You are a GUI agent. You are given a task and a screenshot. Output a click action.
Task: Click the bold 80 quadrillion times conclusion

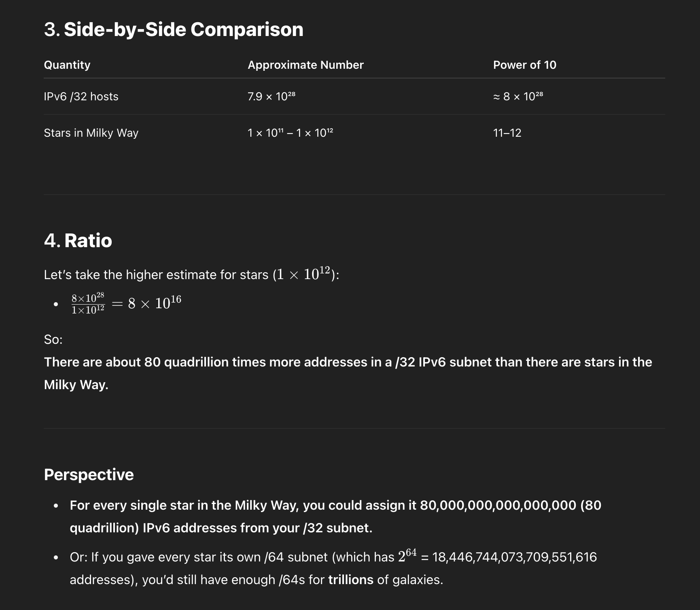click(x=348, y=373)
